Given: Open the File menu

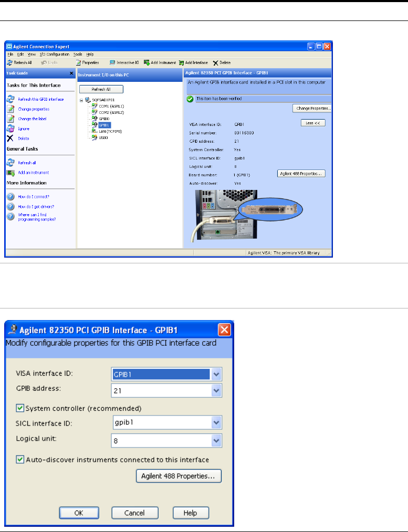Looking at the screenshot, I should pyautogui.click(x=11, y=54).
